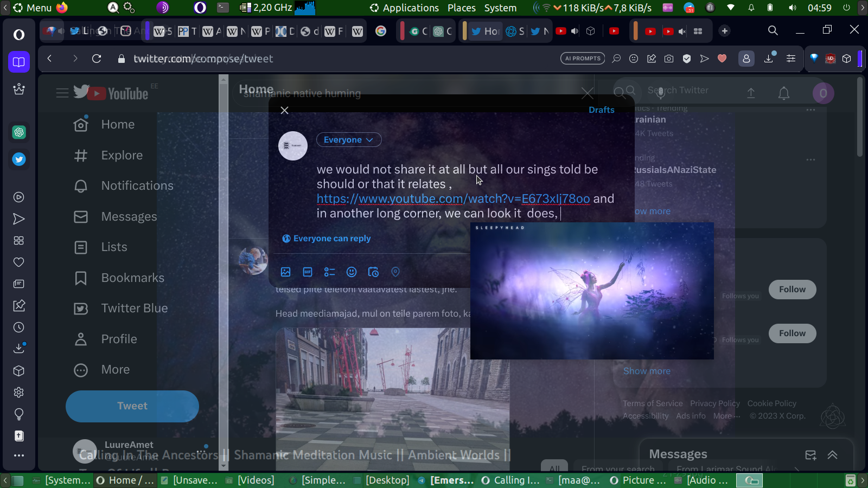Click the volume icon in system tray
Screen dimensions: 868x488
click(793, 8)
